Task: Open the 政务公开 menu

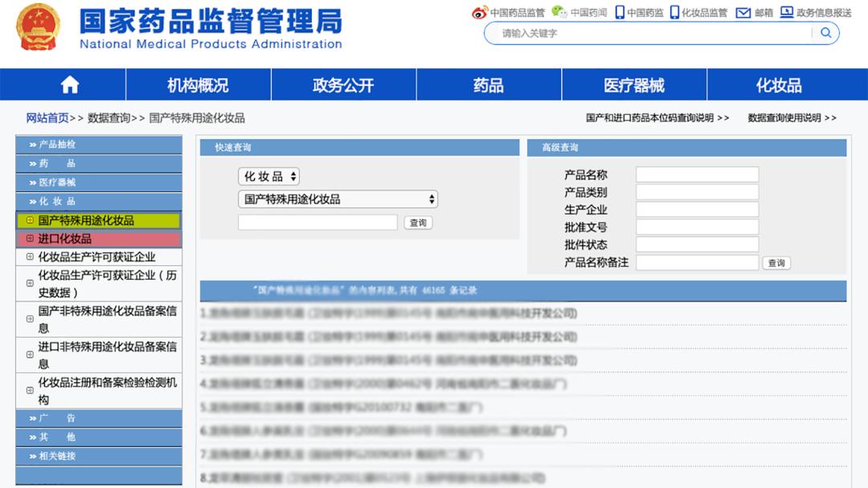Action: 343,84
